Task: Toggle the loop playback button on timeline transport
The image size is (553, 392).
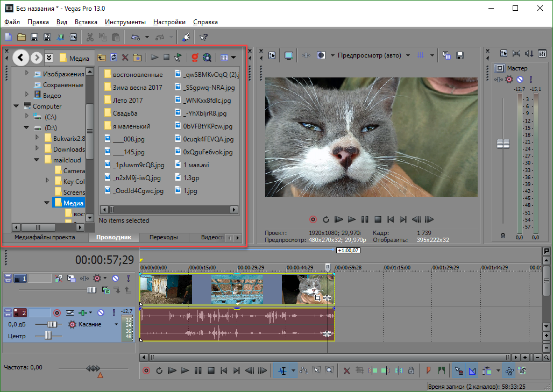Action: (159, 370)
